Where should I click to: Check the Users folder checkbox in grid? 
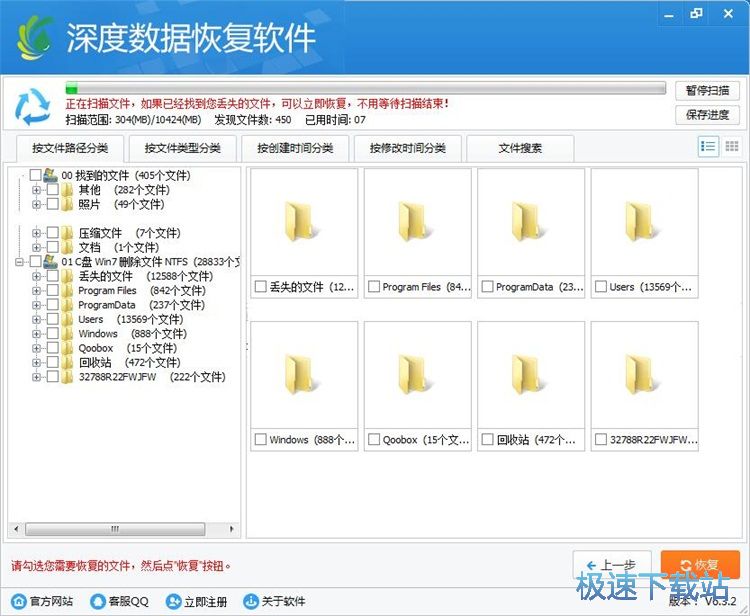click(601, 287)
